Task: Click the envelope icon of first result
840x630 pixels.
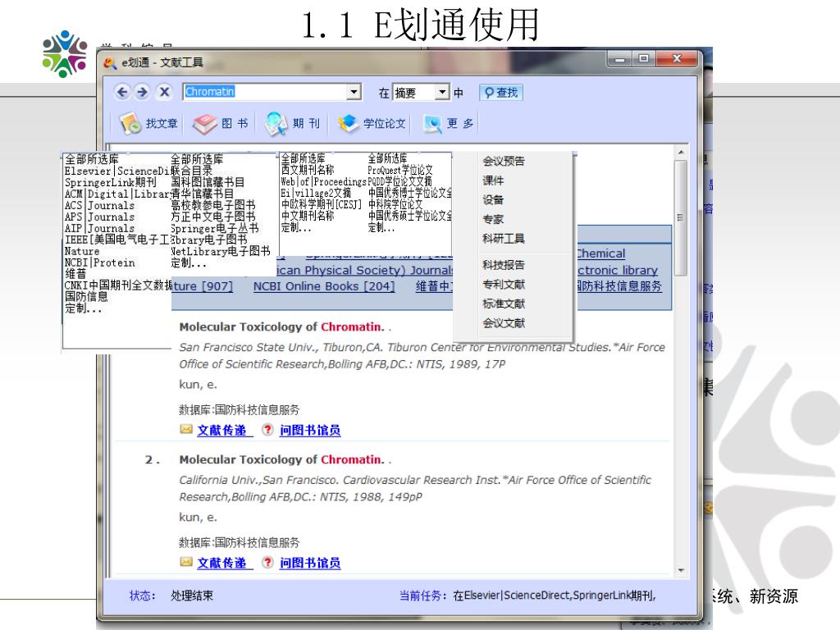Action: (x=186, y=429)
